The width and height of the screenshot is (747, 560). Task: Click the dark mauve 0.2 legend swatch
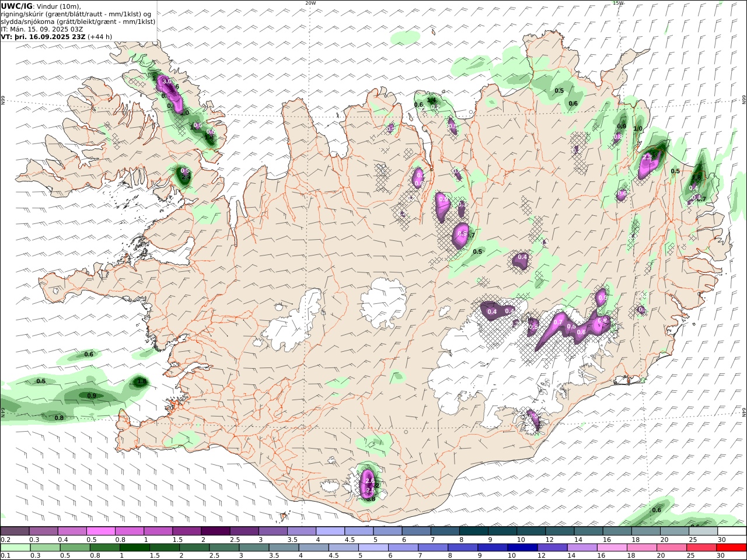[x=15, y=531]
